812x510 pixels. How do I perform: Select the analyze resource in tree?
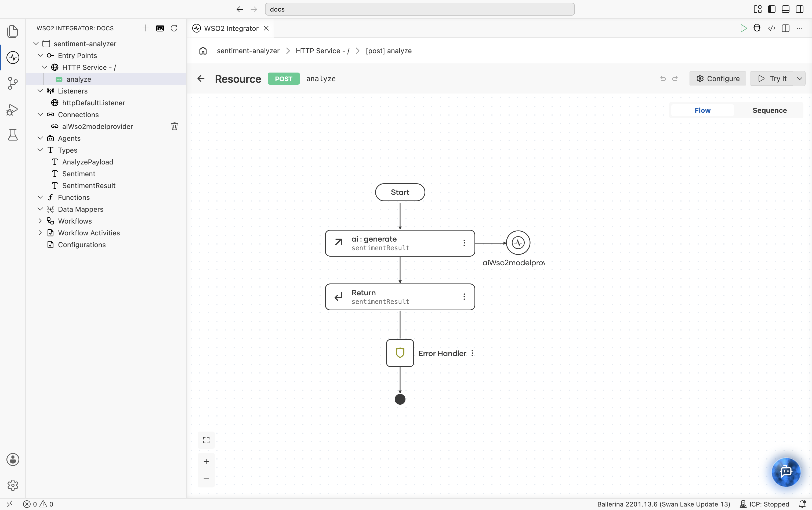pos(106,79)
